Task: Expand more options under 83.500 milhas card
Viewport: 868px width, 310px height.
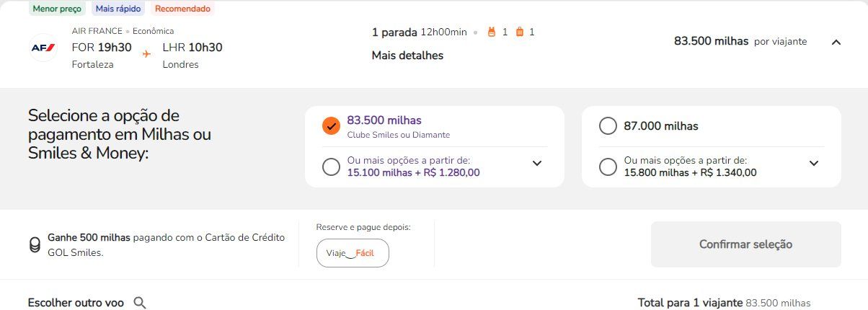Action: click(x=537, y=164)
